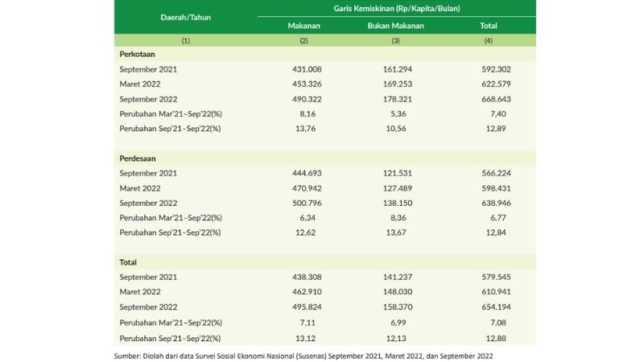Click the value 610.941

[x=496, y=292]
